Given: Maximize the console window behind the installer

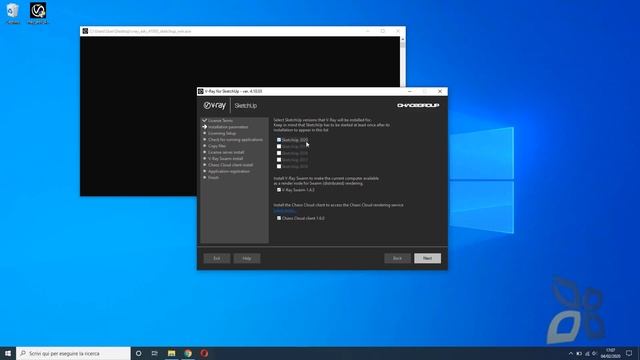Looking at the screenshot, I should point(383,31).
